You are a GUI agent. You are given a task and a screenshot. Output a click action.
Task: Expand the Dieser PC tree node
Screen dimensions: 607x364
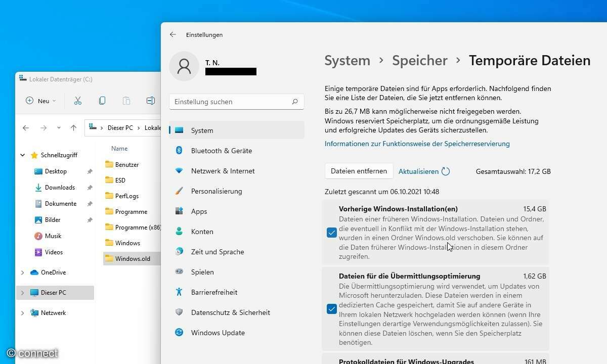coord(23,293)
